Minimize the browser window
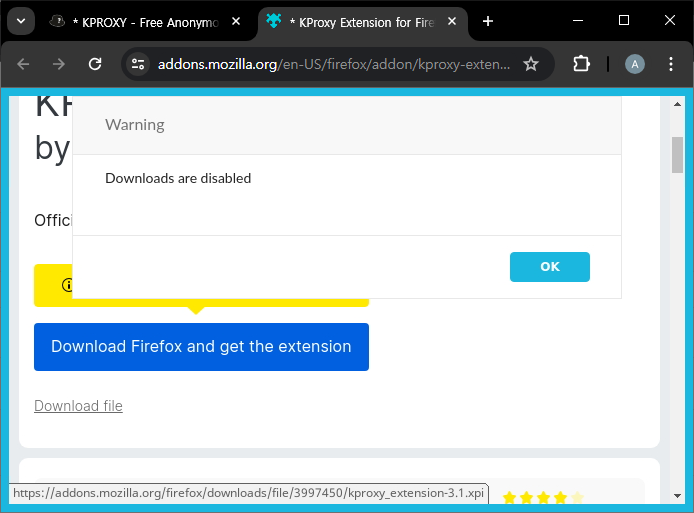This screenshot has height=513, width=694. tap(578, 21)
